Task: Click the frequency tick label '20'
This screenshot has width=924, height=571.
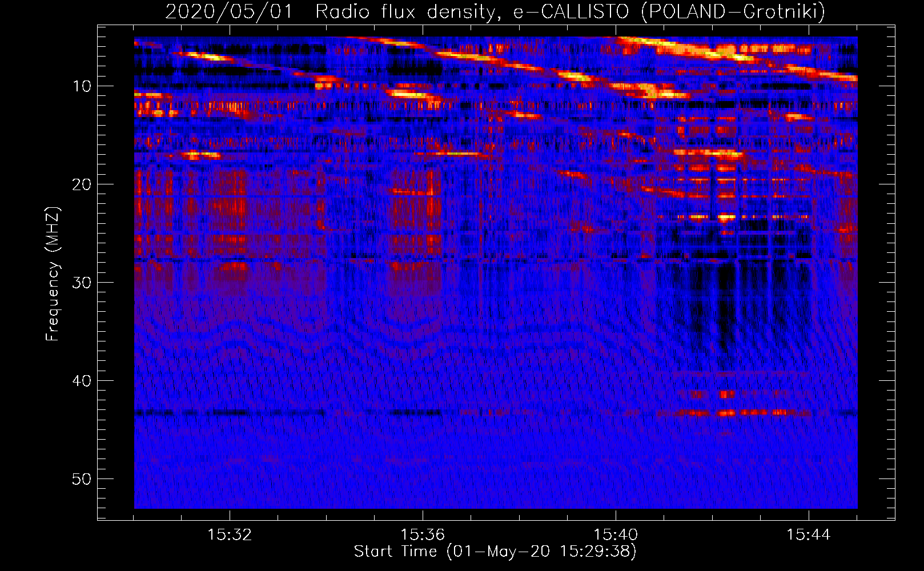Action: (82, 184)
